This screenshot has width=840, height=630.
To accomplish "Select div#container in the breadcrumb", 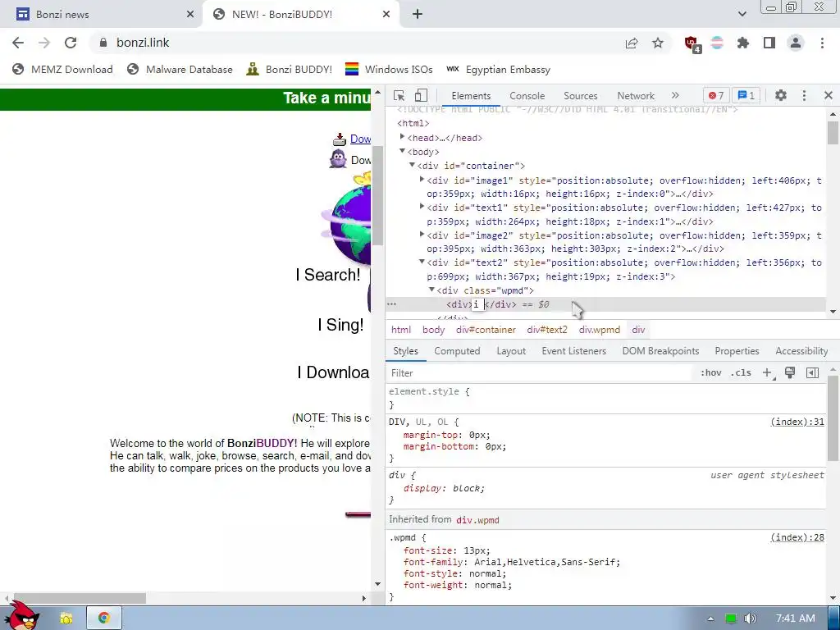I will (x=486, y=330).
